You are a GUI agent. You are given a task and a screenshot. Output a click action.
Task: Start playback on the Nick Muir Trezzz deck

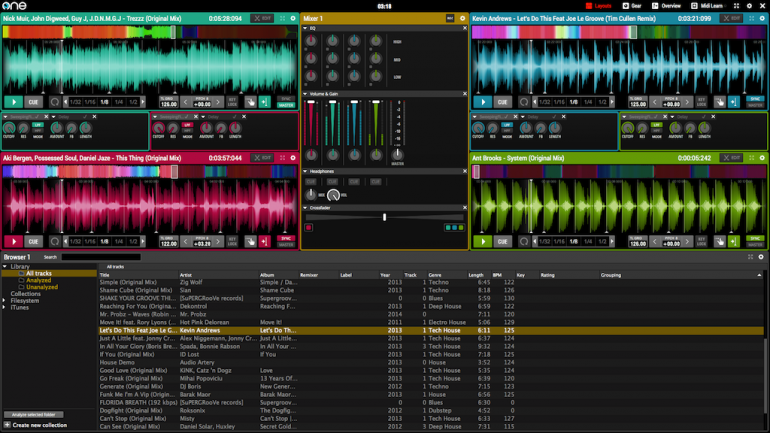[x=14, y=102]
